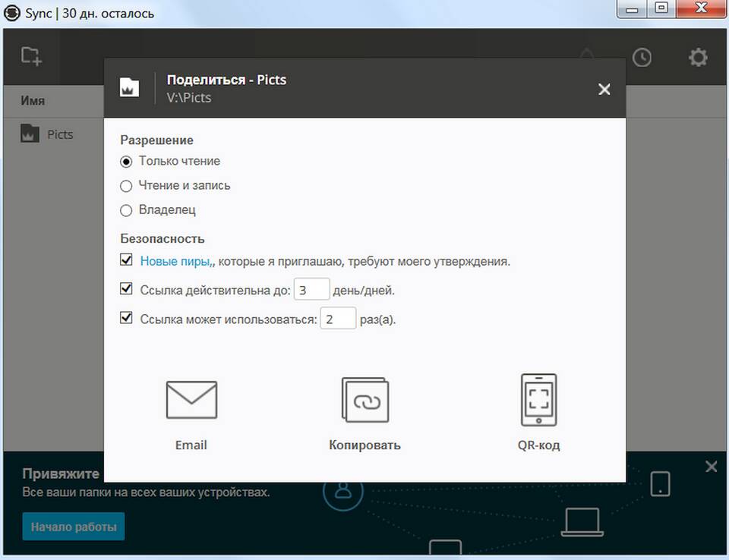Click the Копировать label

[x=365, y=445]
